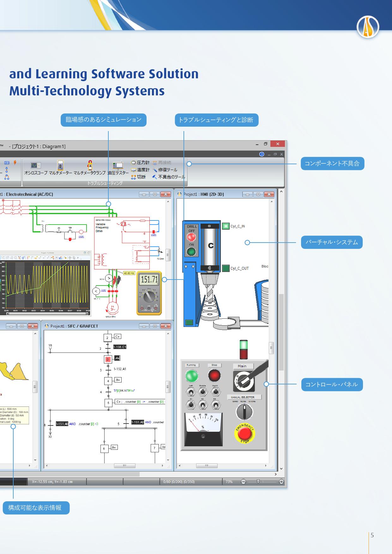Click the zoom-in plus button in status bar
The width and height of the screenshot is (392, 554).
[x=281, y=482]
